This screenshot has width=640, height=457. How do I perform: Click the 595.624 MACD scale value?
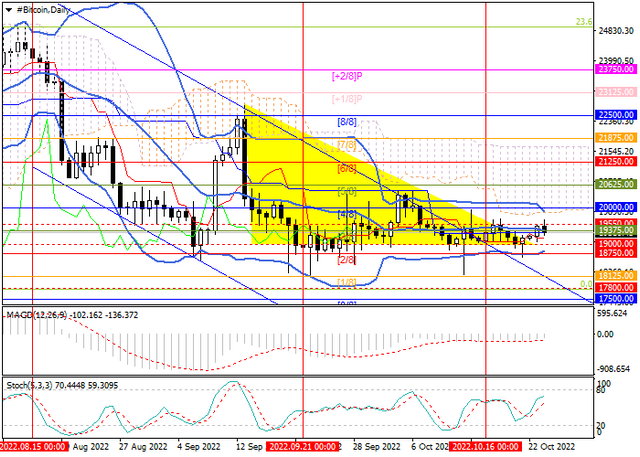[x=611, y=313]
